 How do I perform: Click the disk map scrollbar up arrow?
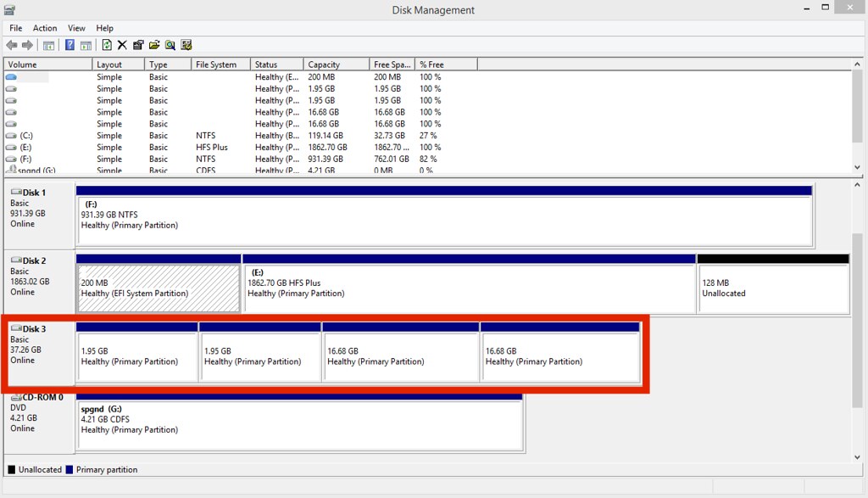click(857, 185)
